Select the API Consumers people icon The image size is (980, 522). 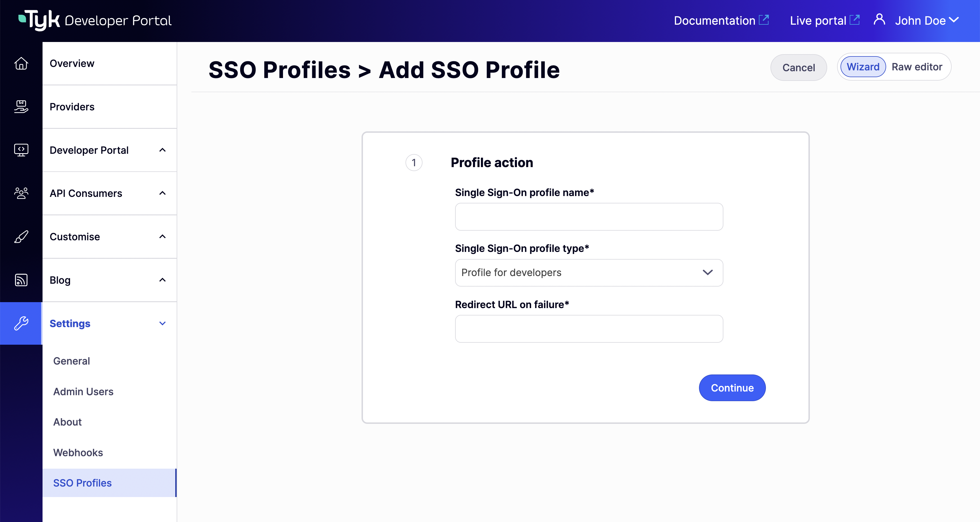click(21, 193)
